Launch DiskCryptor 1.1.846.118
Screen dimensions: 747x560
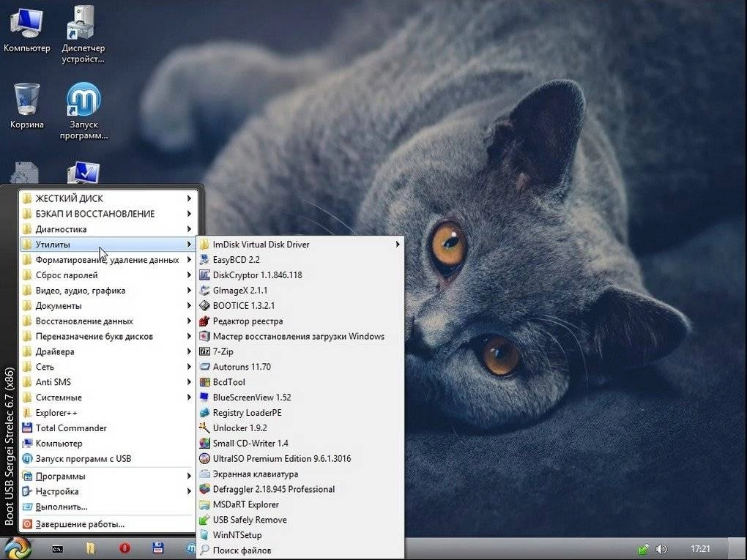(x=300, y=275)
